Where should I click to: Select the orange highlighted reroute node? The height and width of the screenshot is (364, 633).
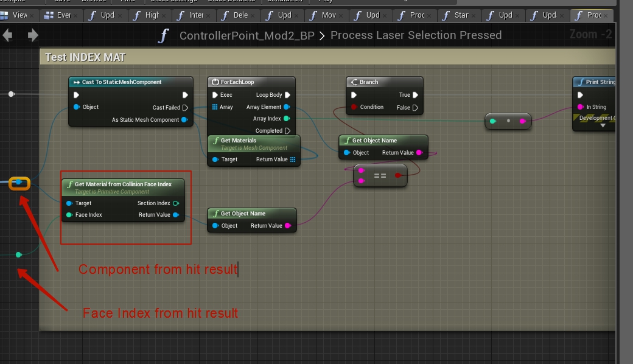tap(19, 183)
